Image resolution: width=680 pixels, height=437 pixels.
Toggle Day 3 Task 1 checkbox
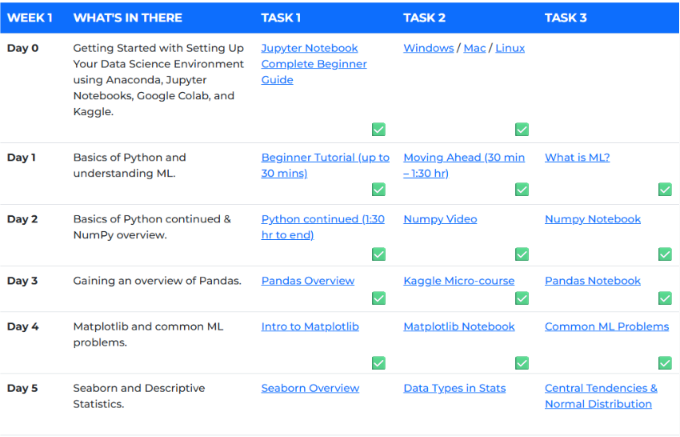(x=379, y=298)
